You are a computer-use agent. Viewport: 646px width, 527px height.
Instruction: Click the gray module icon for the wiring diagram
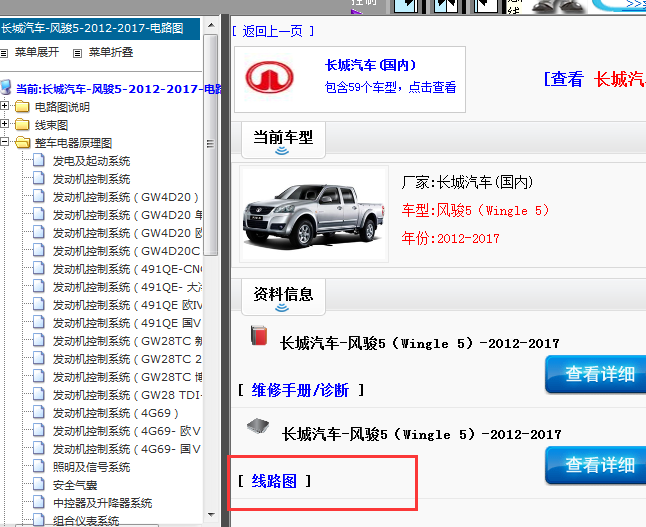(258, 426)
